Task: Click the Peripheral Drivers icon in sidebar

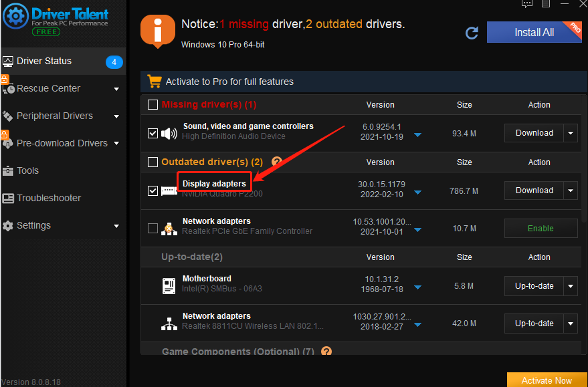Action: click(8, 116)
